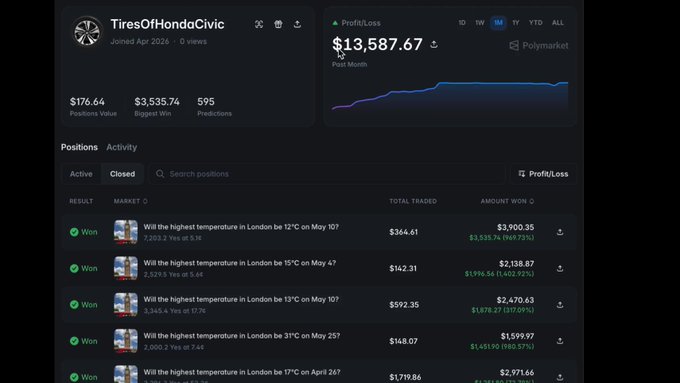The height and width of the screenshot is (383, 680).
Task: Click the $3,900.35 amount won value
Action: (516, 227)
